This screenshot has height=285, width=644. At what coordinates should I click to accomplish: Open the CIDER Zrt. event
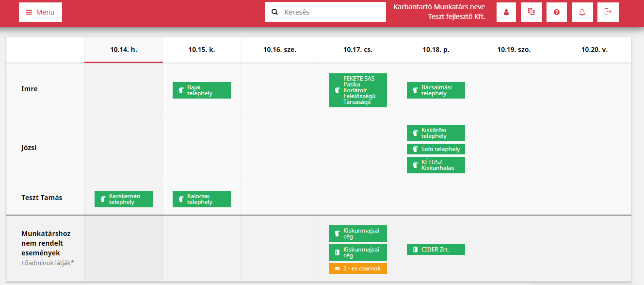click(436, 250)
